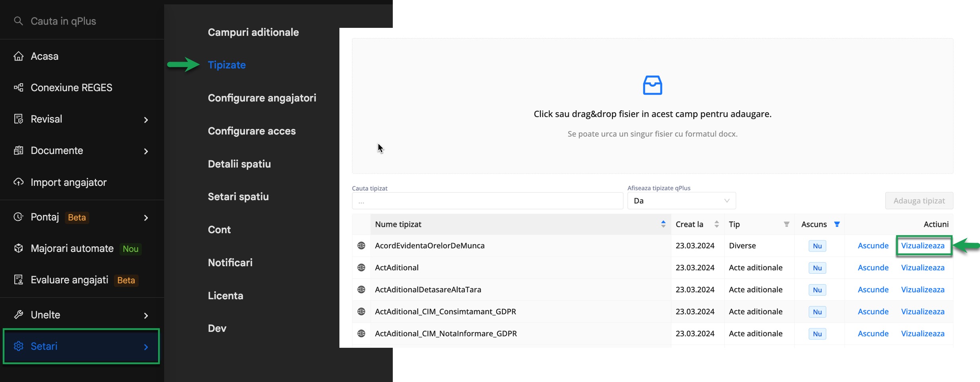The height and width of the screenshot is (382, 980).
Task: Open the Notificari menu item
Action: (230, 263)
